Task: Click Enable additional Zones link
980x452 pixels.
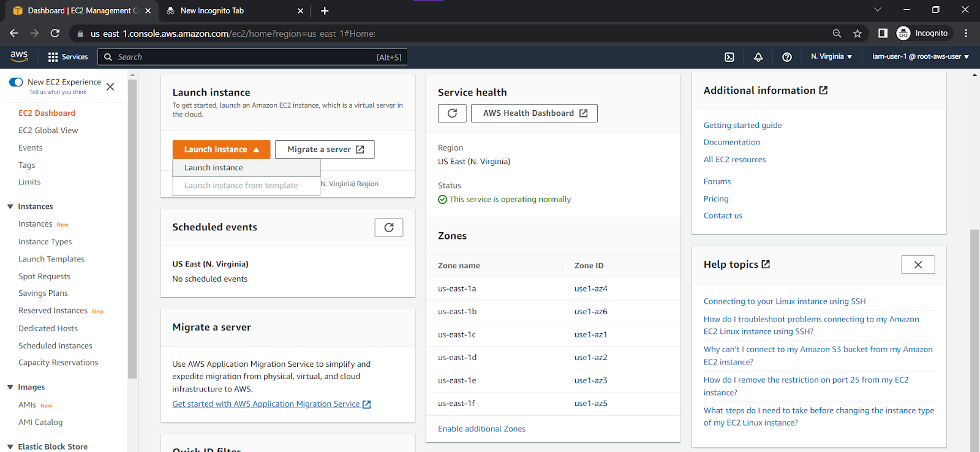Action: point(481,429)
